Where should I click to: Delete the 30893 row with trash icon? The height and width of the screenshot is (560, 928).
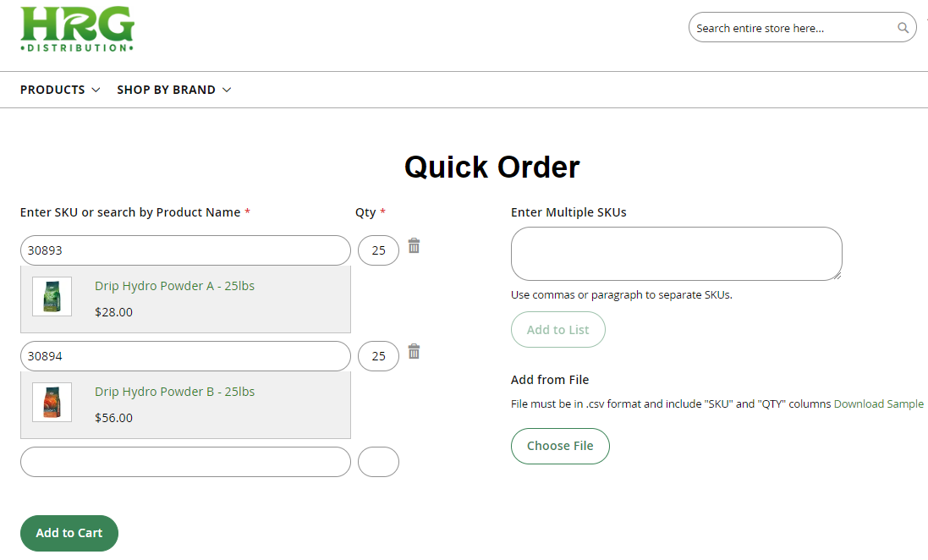(x=414, y=245)
